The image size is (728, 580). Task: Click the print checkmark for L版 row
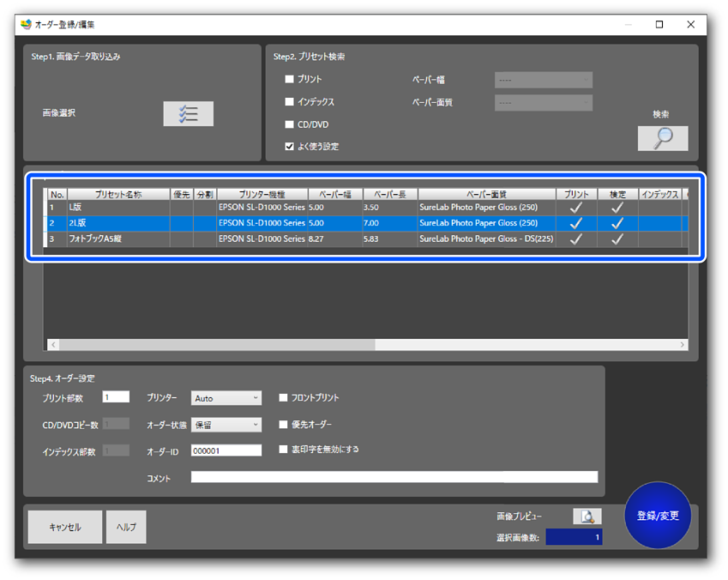point(576,208)
